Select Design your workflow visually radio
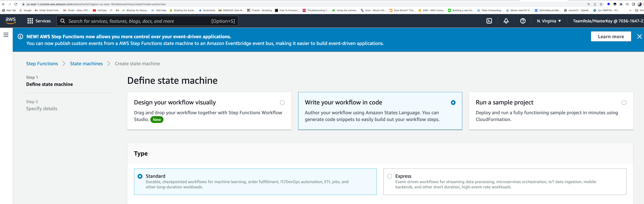This screenshot has height=204, width=644. 282,102
